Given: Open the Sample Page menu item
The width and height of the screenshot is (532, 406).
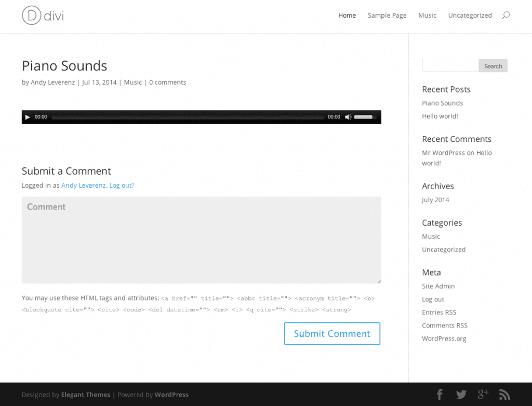Looking at the screenshot, I should (x=387, y=16).
